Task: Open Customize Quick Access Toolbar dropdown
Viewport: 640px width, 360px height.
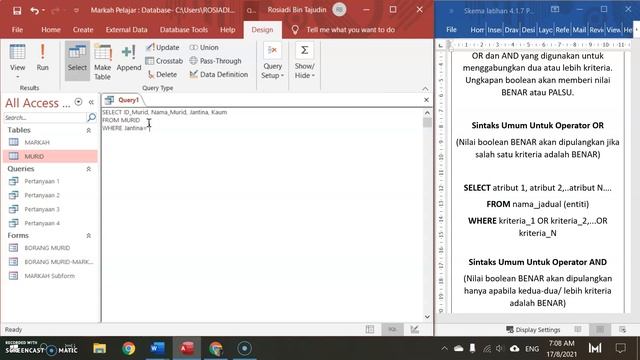Action: click(76, 10)
